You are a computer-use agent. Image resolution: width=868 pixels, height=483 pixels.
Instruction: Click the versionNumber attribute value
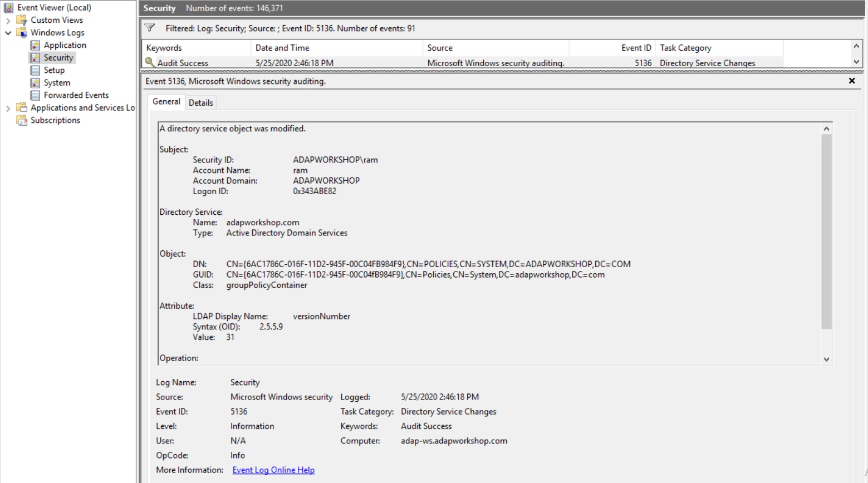(321, 317)
